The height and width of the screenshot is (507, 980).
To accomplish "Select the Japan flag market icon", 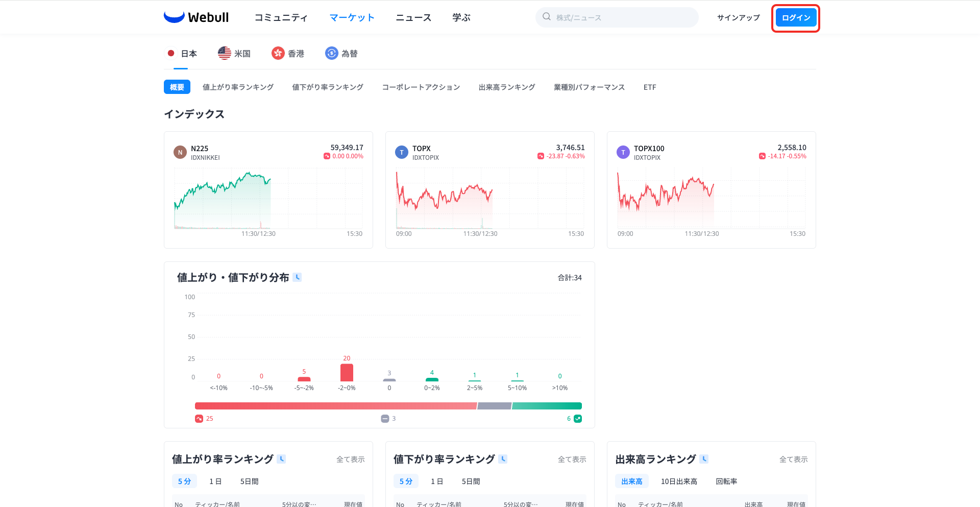I will click(171, 53).
